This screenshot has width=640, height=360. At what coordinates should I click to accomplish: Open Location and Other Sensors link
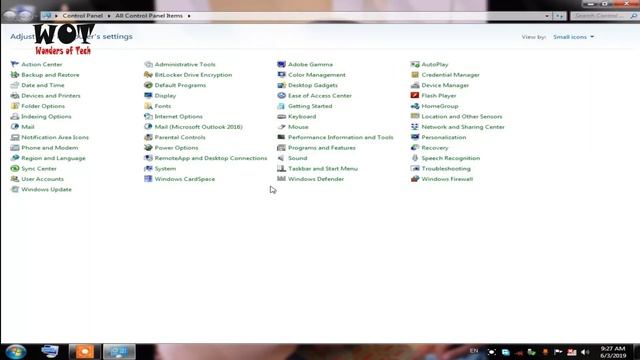tap(462, 116)
